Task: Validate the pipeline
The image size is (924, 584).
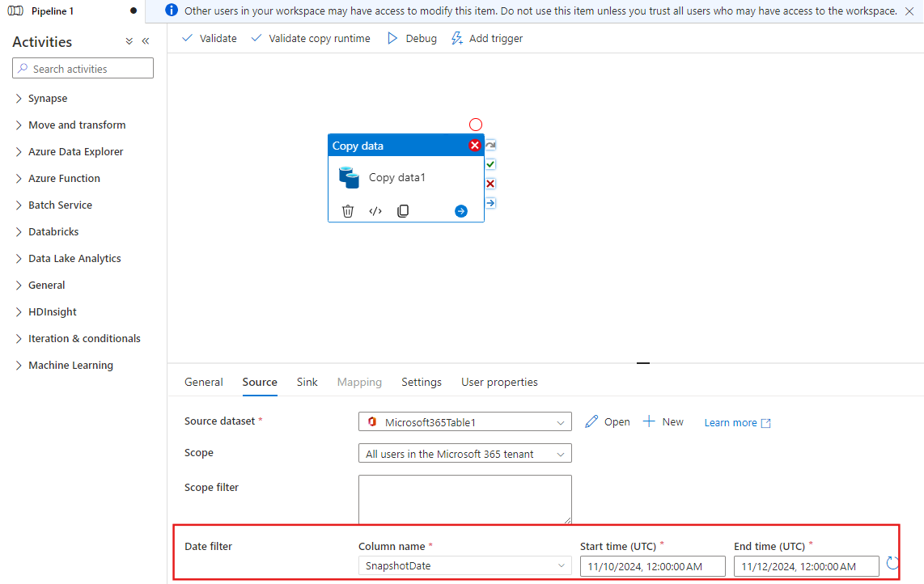Action: coord(210,38)
